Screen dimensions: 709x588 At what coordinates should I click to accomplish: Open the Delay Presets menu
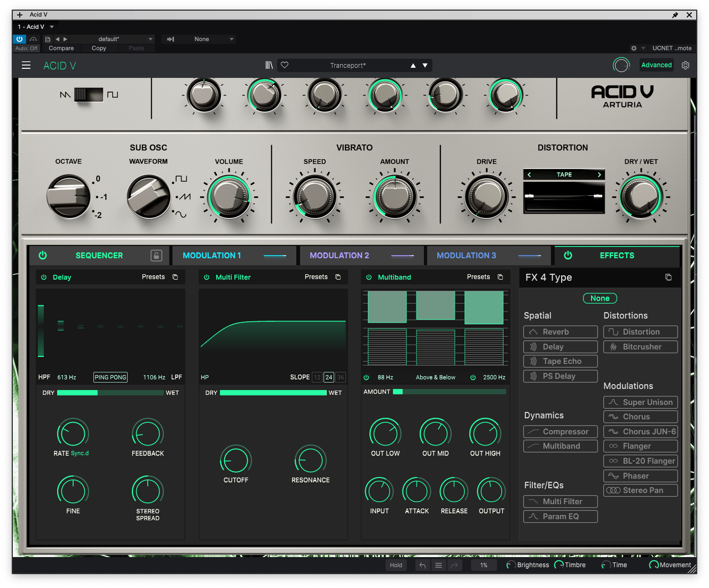153,277
